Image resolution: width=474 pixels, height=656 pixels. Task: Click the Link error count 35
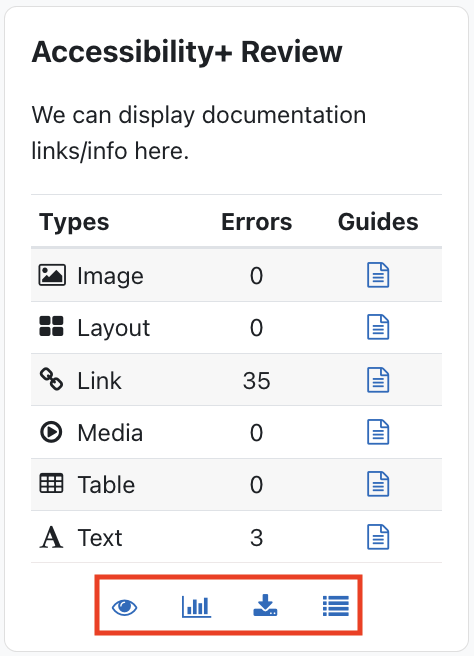(x=256, y=381)
